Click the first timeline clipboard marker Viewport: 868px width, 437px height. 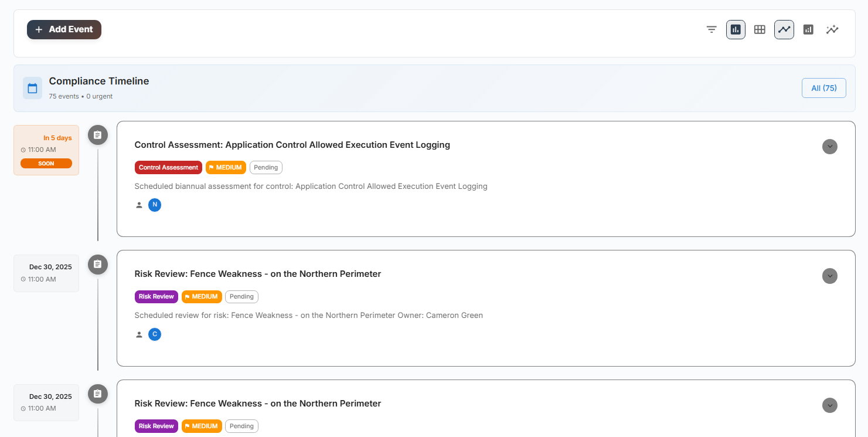click(98, 135)
